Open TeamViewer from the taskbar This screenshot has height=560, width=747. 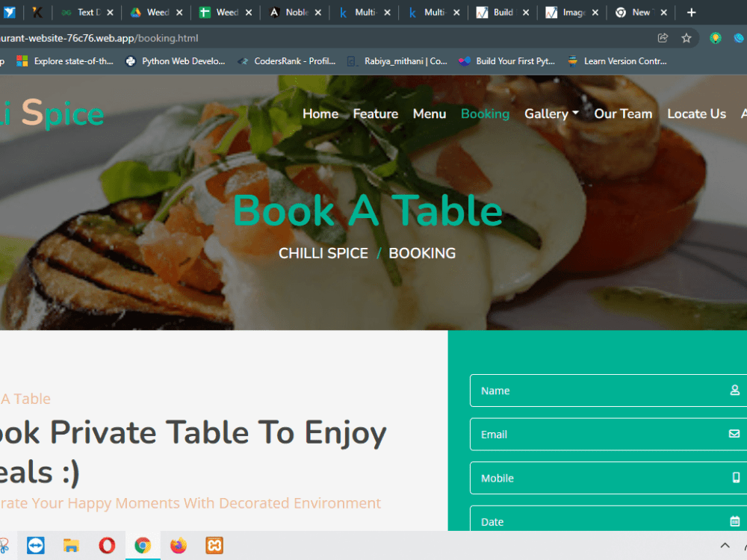[36, 545]
